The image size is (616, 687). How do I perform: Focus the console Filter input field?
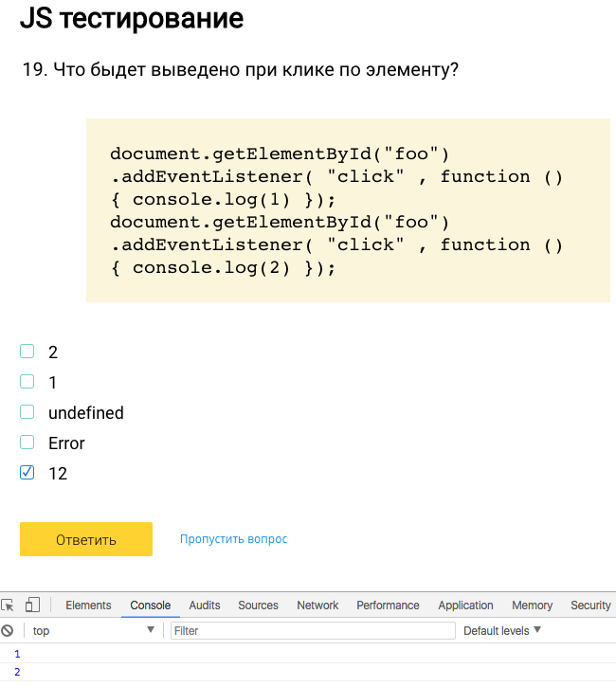coord(313,630)
